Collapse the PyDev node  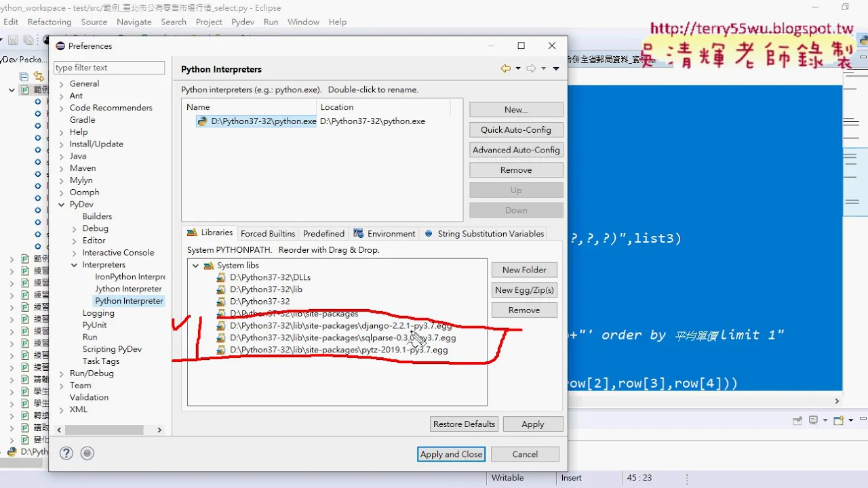[62, 205]
